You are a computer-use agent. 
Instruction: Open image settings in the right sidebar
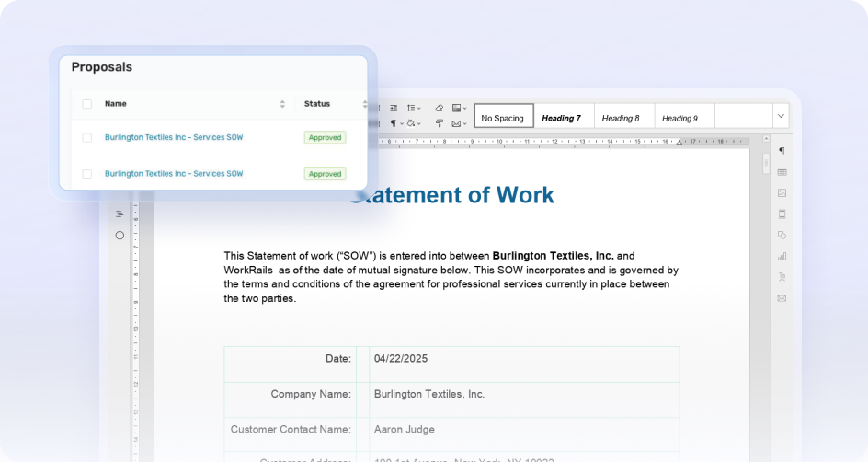782,193
